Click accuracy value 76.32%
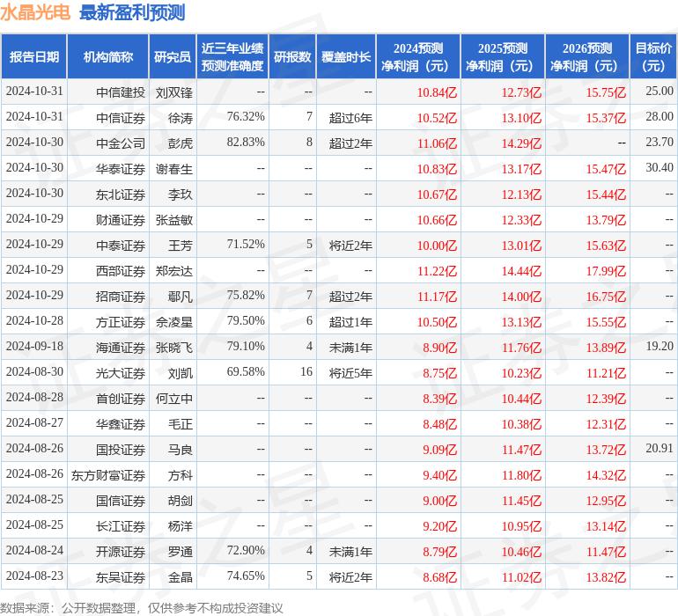The image size is (678, 616). [246, 117]
